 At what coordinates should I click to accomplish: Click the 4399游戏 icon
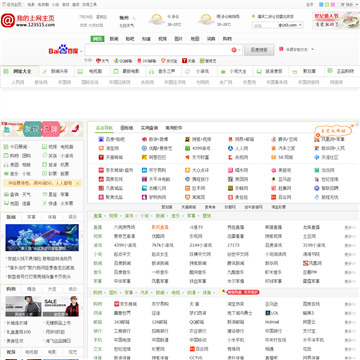point(188,148)
